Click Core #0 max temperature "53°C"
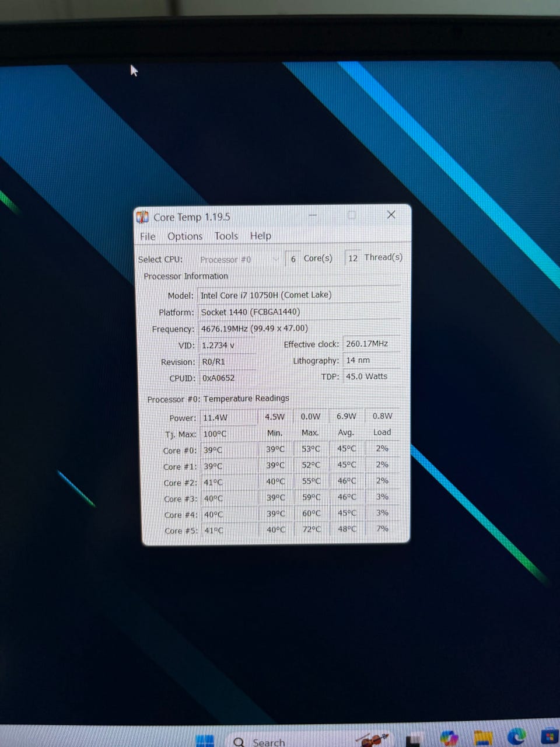560x747 pixels. point(311,449)
